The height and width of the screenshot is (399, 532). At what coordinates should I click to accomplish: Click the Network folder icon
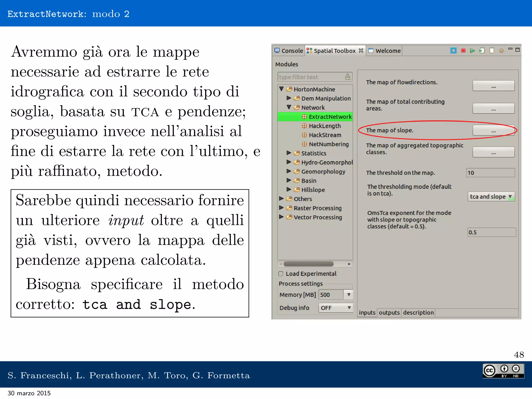(297, 107)
